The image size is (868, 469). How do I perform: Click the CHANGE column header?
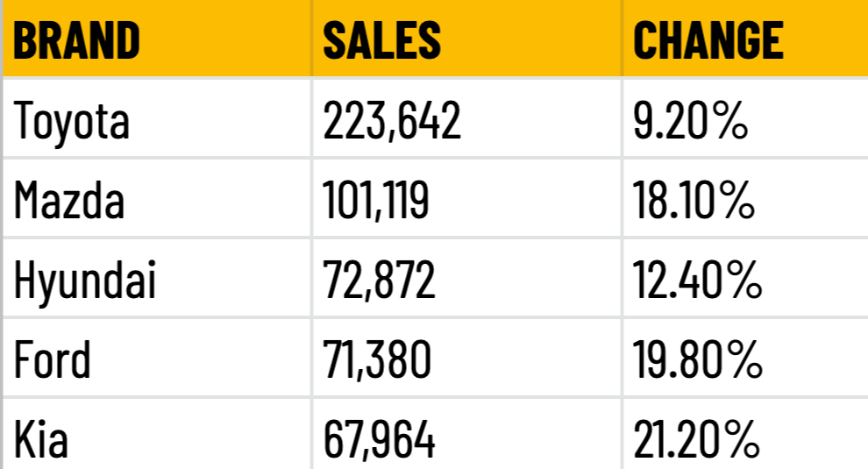(745, 39)
